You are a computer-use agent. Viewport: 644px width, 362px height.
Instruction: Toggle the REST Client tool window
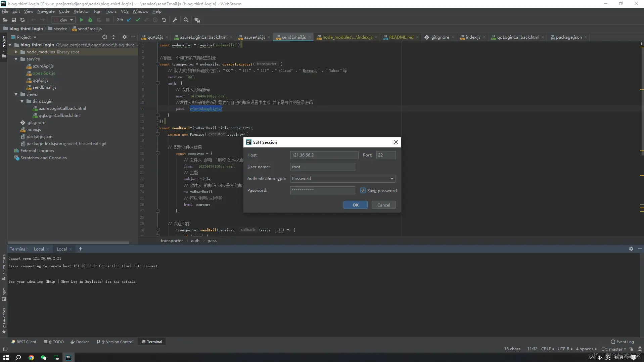point(24,342)
